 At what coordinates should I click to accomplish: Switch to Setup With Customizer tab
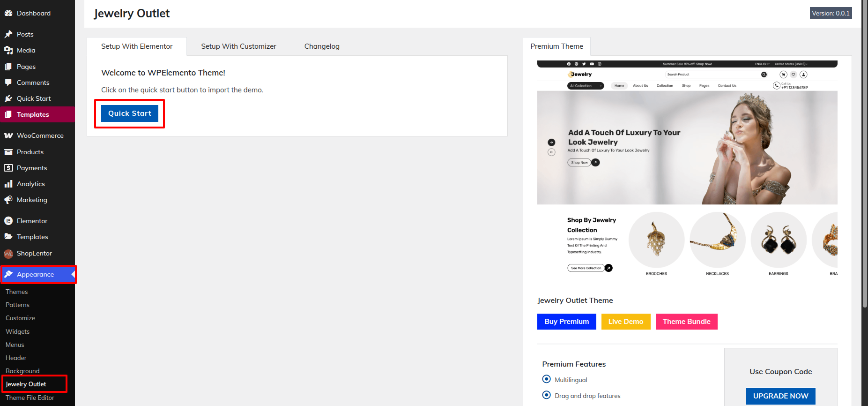pos(238,46)
